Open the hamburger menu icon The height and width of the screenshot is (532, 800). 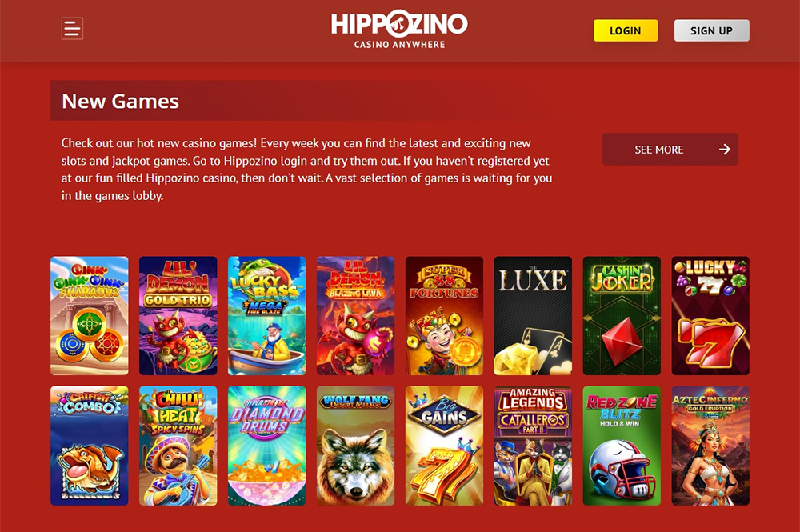72,29
